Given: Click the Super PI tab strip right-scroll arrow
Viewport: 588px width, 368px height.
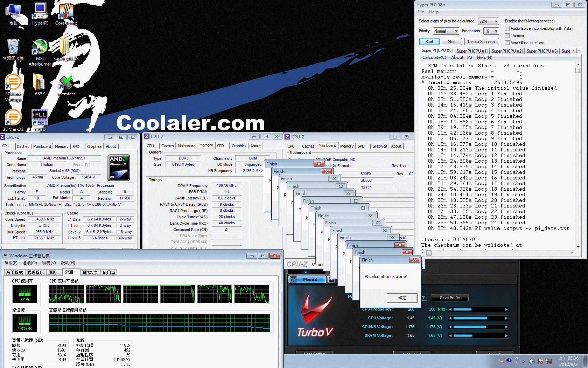Looking at the screenshot, I should point(579,51).
